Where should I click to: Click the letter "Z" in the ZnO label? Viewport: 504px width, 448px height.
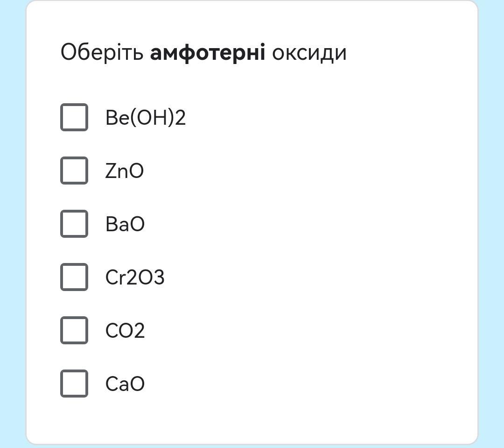pos(111,171)
